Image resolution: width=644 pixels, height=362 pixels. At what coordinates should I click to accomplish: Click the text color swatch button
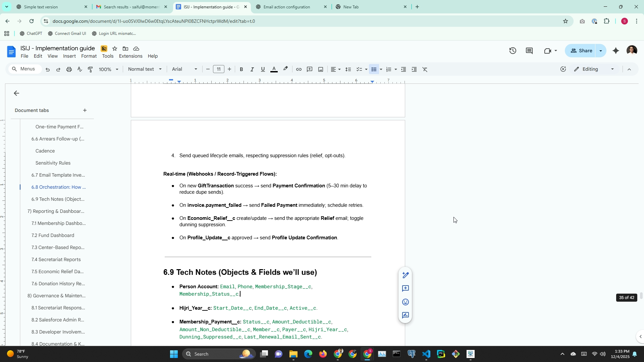point(274,69)
